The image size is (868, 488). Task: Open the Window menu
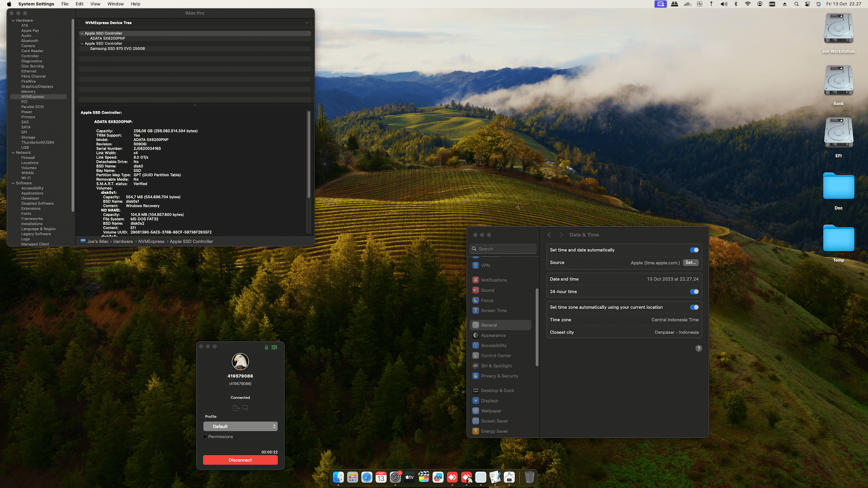(115, 4)
